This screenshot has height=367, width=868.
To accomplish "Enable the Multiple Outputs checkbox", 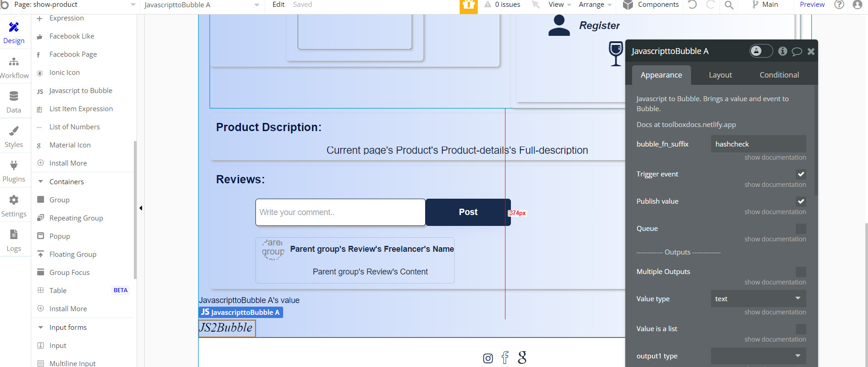I will pos(801,272).
